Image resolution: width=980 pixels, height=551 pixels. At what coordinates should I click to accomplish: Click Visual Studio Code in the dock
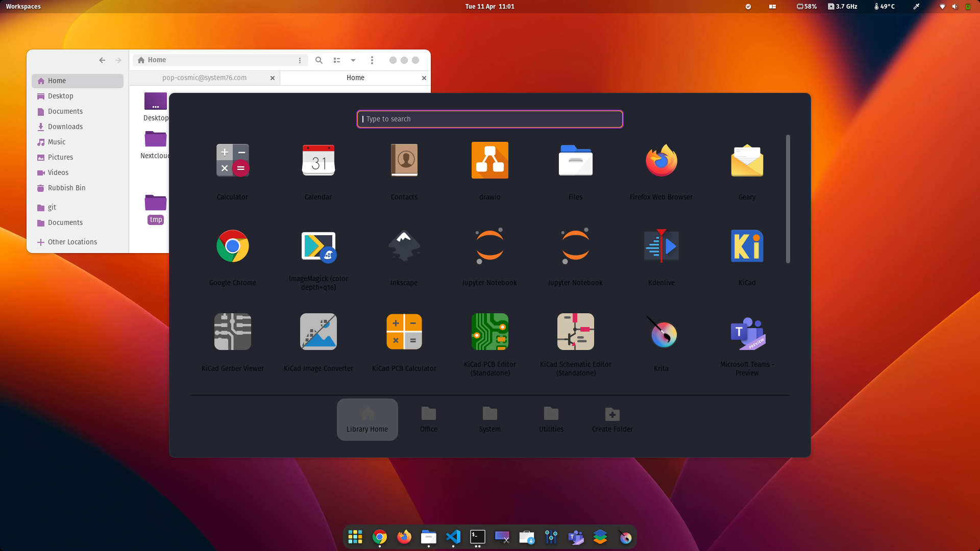[453, 537]
